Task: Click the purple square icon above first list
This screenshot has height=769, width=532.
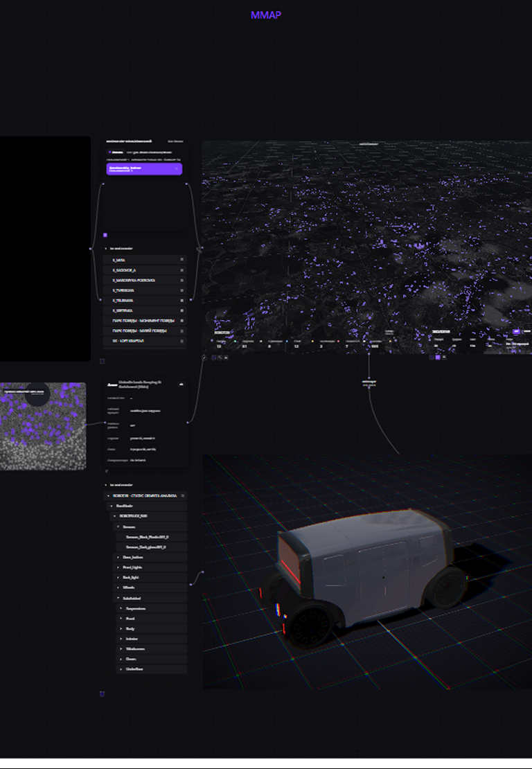Action: click(x=105, y=235)
